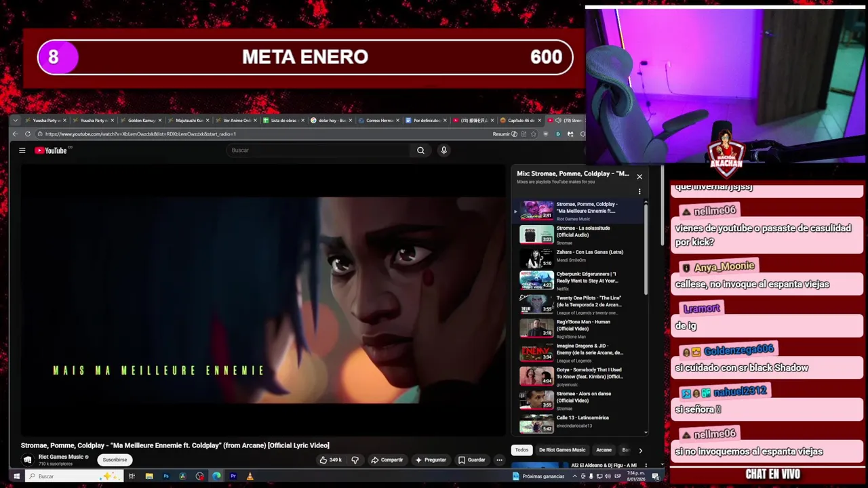Viewport: 868px width, 488px height.
Task: Show hidden system tray icons
Action: (574, 476)
